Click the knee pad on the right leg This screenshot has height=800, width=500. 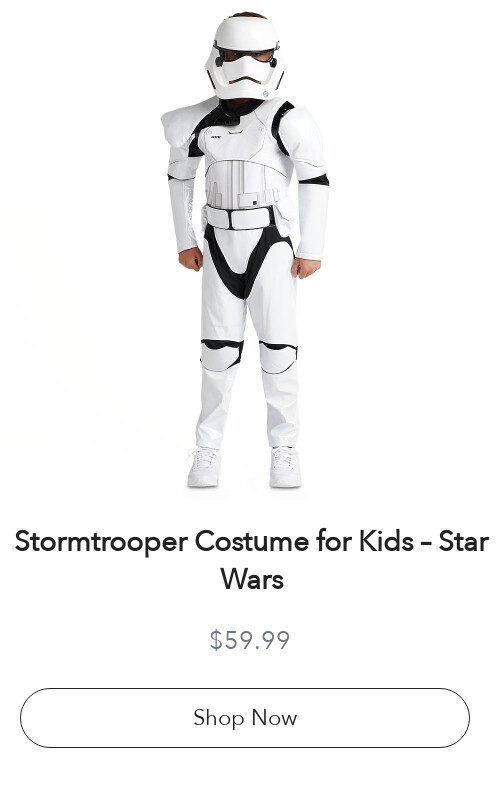pyautogui.click(x=278, y=357)
